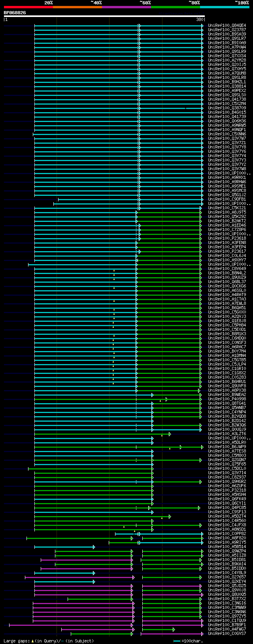This screenshot has height=644, width=253.
Task: Pick the UniRef100_C3NGI6 subject label
Action: (x=227, y=603)
